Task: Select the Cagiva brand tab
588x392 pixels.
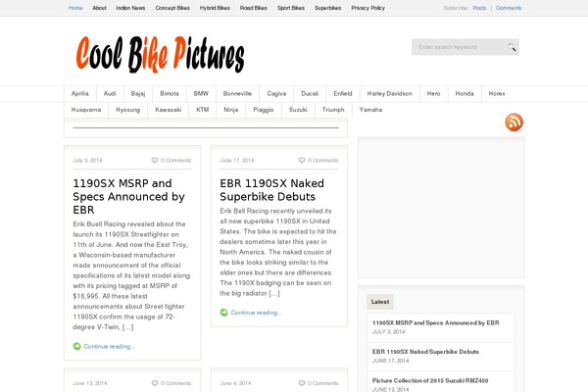Action: [x=276, y=93]
